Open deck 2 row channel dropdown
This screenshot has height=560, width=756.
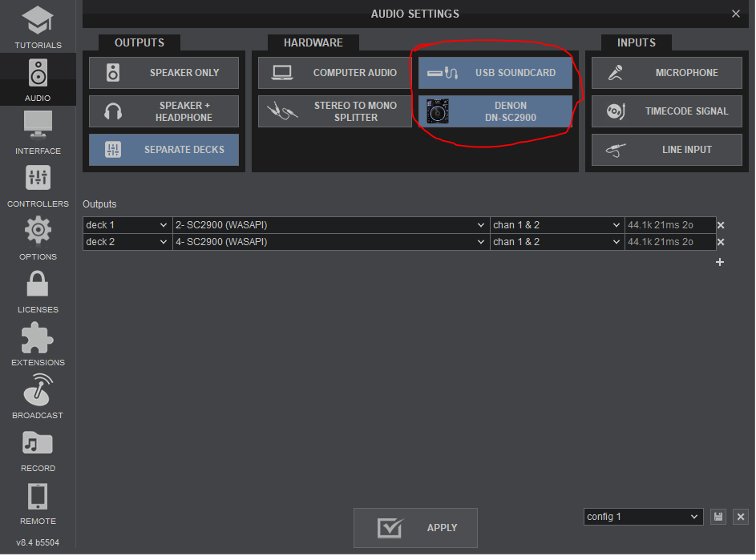coord(557,242)
